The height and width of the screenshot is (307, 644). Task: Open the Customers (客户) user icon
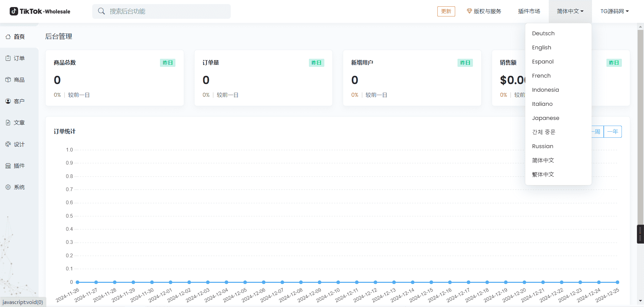(x=8, y=101)
